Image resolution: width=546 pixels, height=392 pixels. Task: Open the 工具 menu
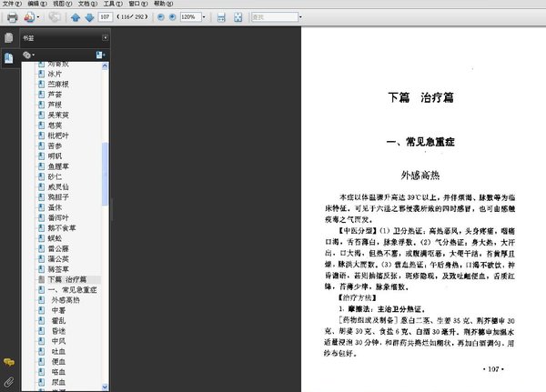[x=113, y=4]
